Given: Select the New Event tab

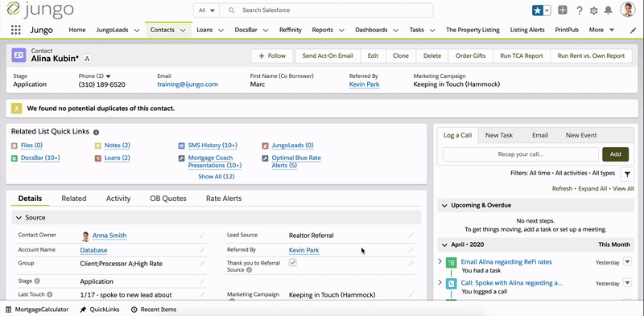Looking at the screenshot, I should pyautogui.click(x=581, y=135).
